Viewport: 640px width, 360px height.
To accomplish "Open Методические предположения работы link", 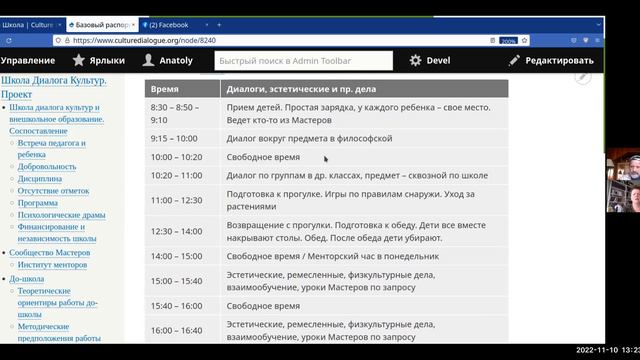I will [59, 332].
